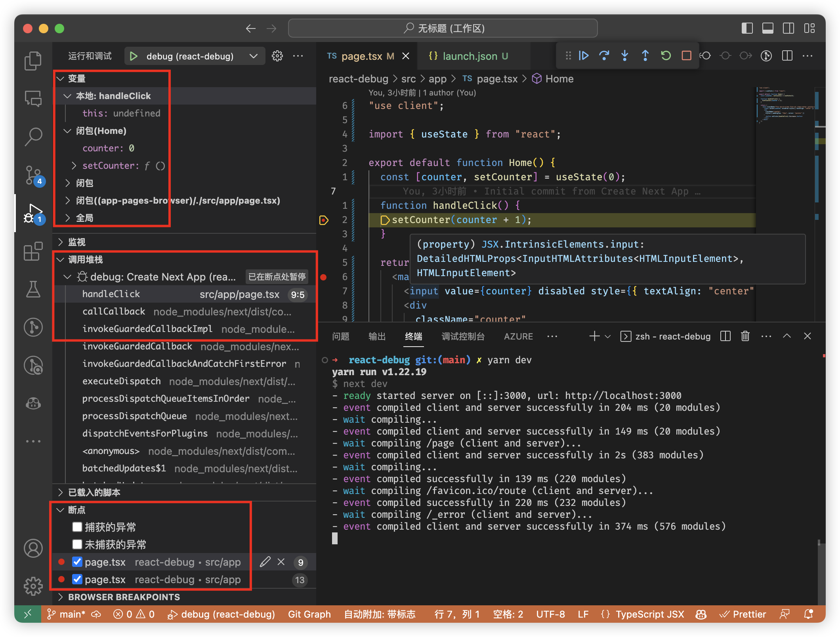Open launch.json via the gear icon

click(277, 56)
